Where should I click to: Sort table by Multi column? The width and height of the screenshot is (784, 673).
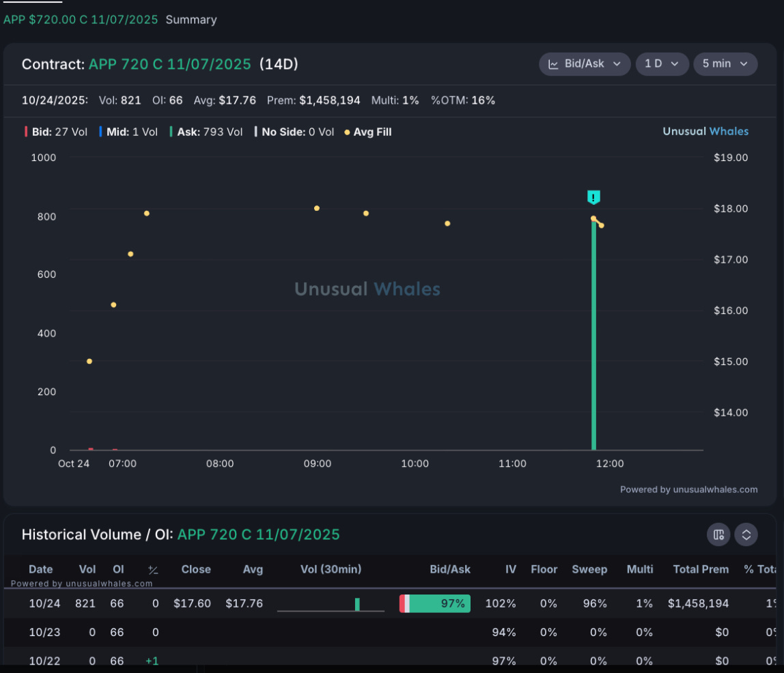(640, 569)
